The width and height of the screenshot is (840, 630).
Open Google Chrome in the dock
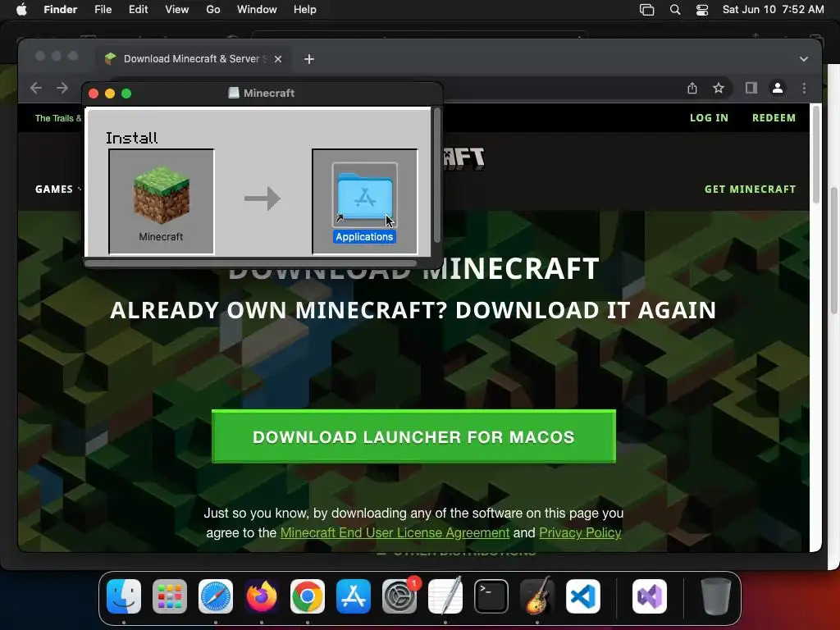[x=308, y=596]
